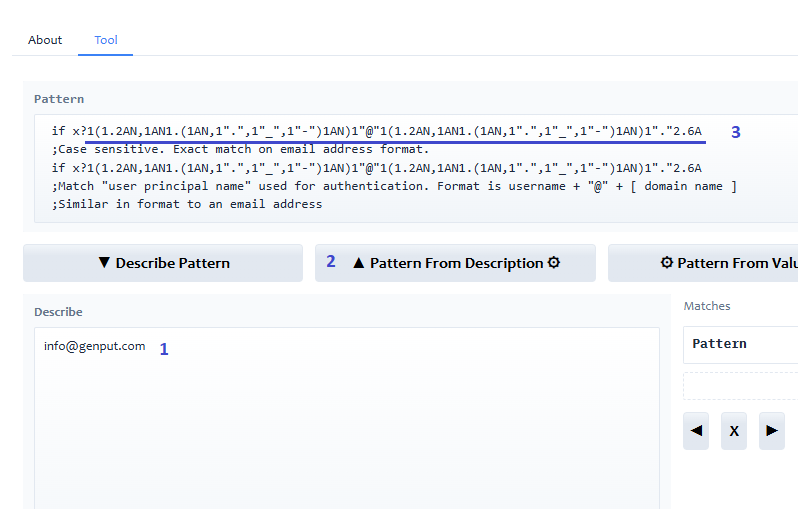The height and width of the screenshot is (509, 798).
Task: Switch to the About tab
Action: pyautogui.click(x=45, y=40)
